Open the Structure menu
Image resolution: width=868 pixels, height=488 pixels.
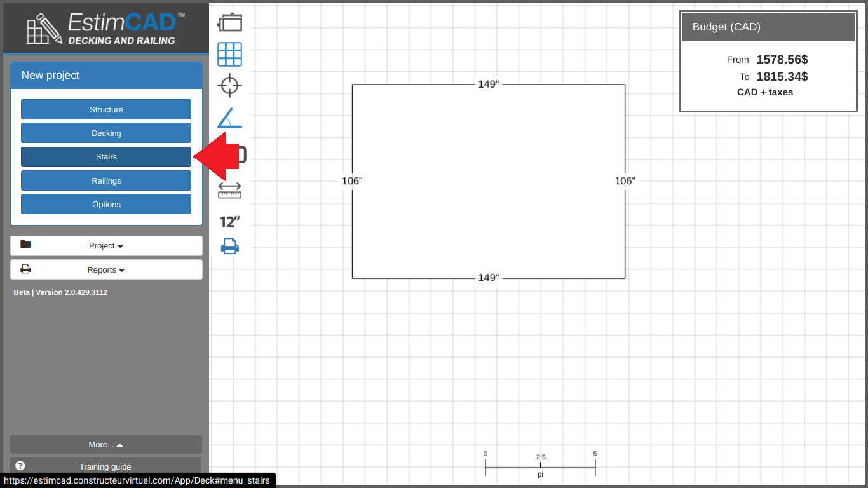pyautogui.click(x=106, y=109)
